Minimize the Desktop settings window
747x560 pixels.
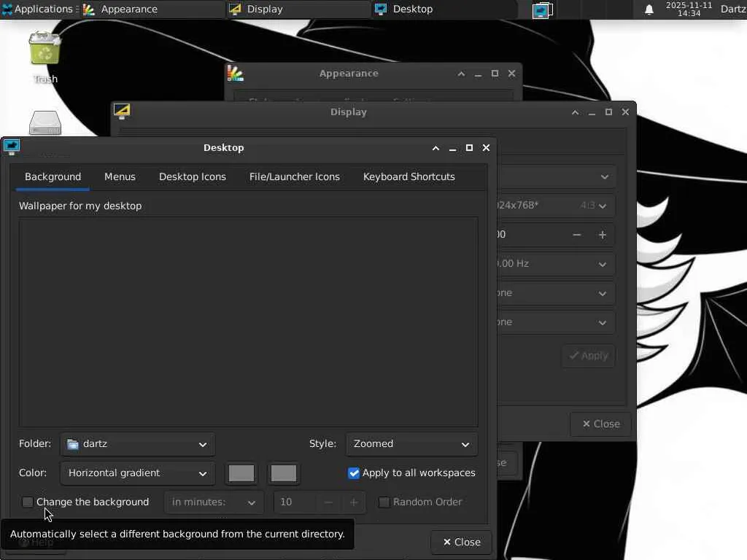click(452, 148)
